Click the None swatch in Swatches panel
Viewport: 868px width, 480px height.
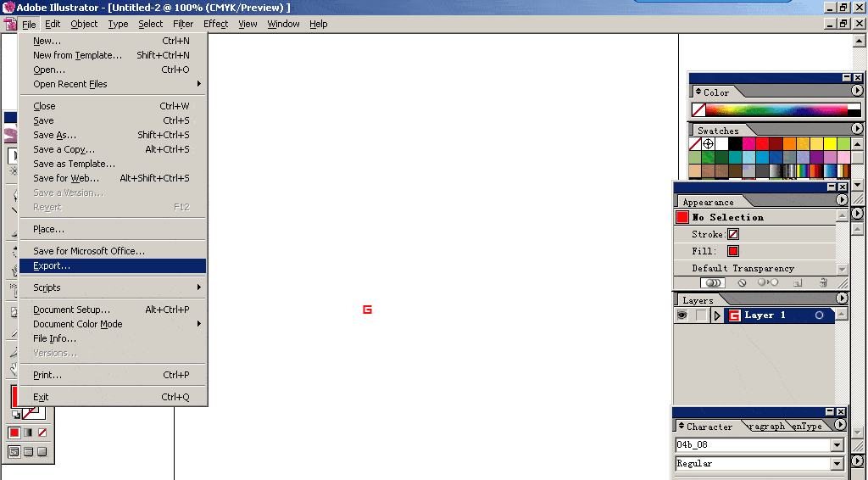[x=695, y=144]
